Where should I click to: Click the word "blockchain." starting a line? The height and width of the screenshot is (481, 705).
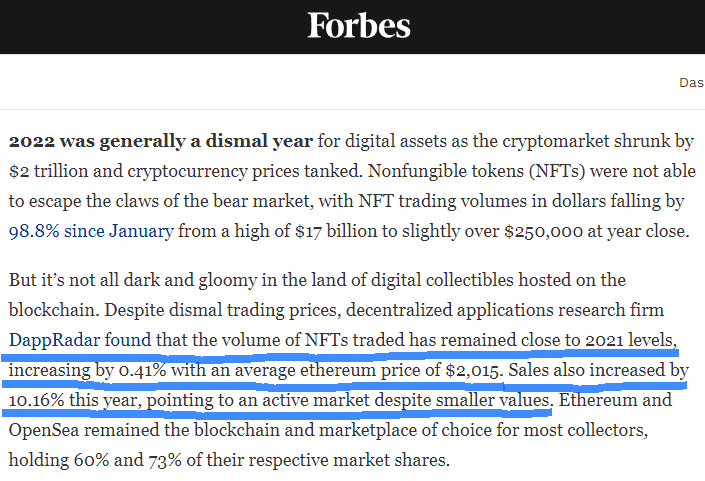click(54, 310)
